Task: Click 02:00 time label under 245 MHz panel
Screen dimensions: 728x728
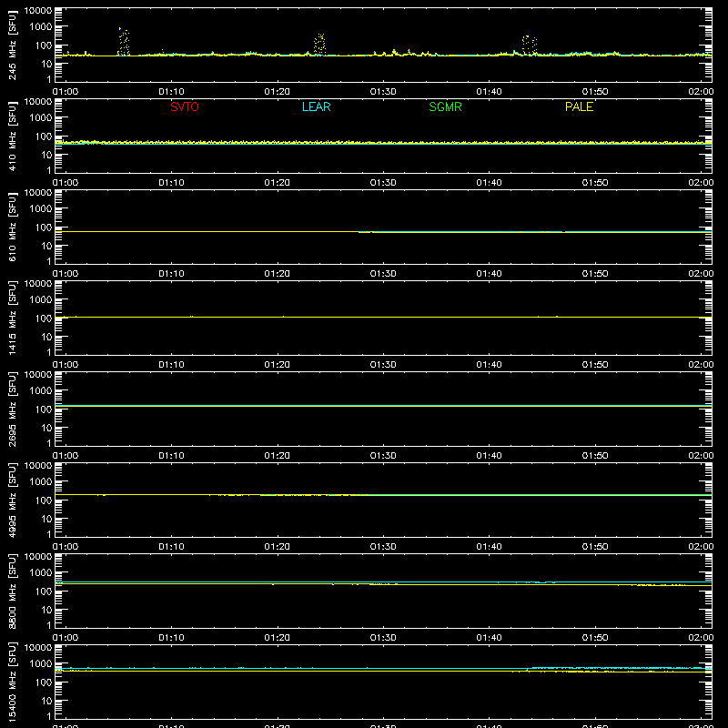Action: click(x=701, y=92)
